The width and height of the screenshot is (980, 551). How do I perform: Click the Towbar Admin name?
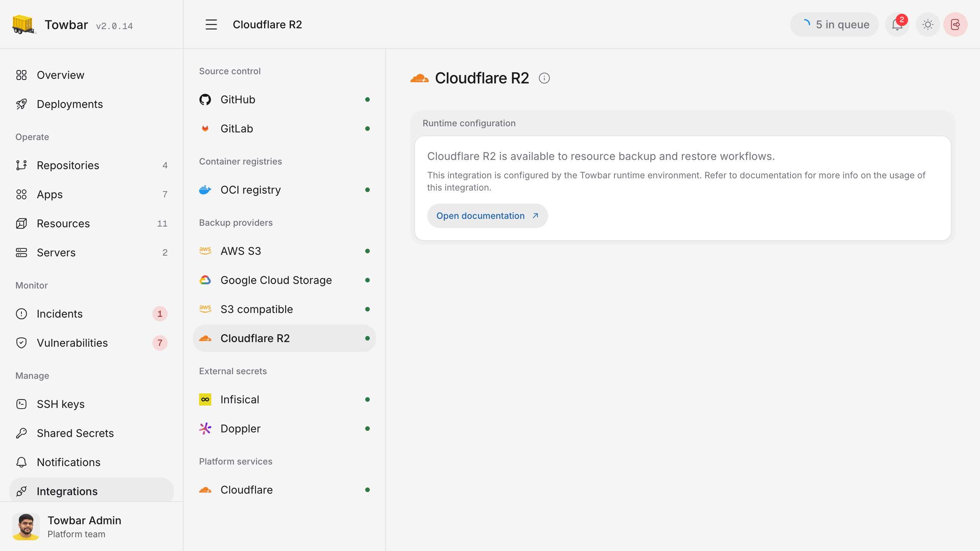[x=84, y=520]
